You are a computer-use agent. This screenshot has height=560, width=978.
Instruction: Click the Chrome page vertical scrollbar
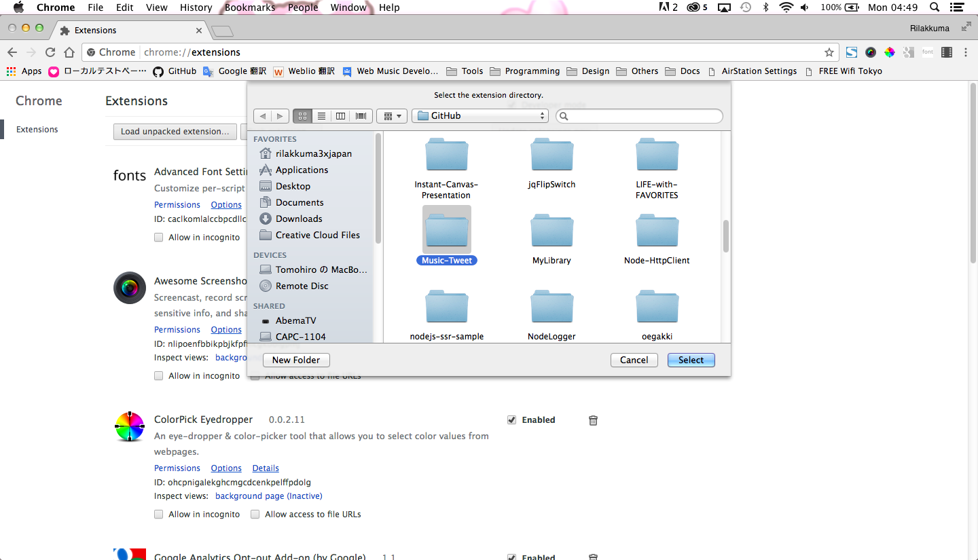coord(974,172)
